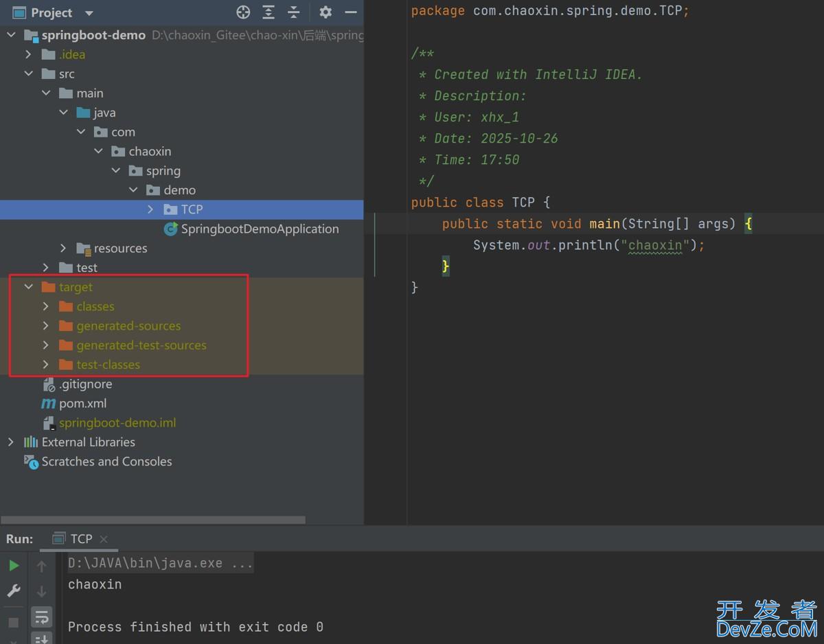824x644 pixels.
Task: Open the Project view mode dropdown
Action: pyautogui.click(x=88, y=12)
